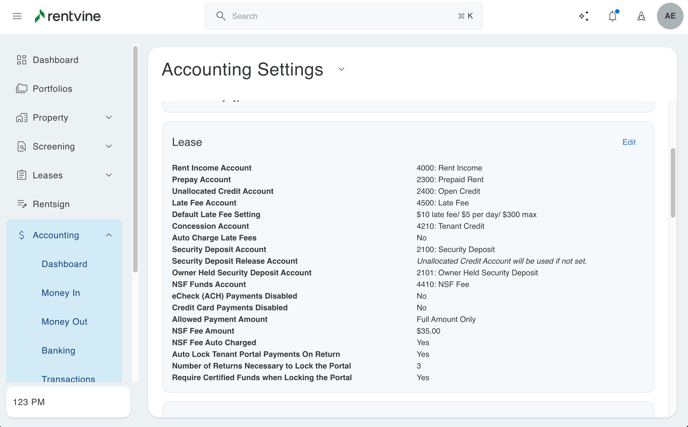Open the AE user avatar menu

pos(670,16)
